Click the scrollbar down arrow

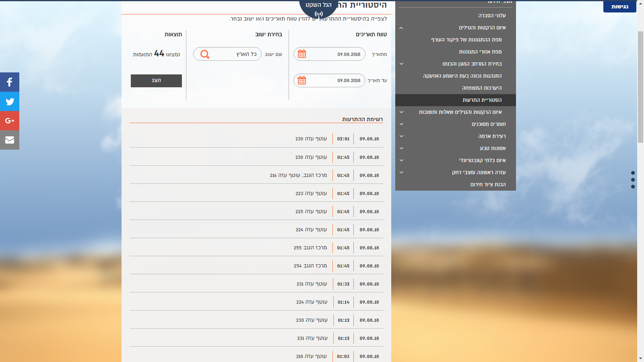click(640, 358)
